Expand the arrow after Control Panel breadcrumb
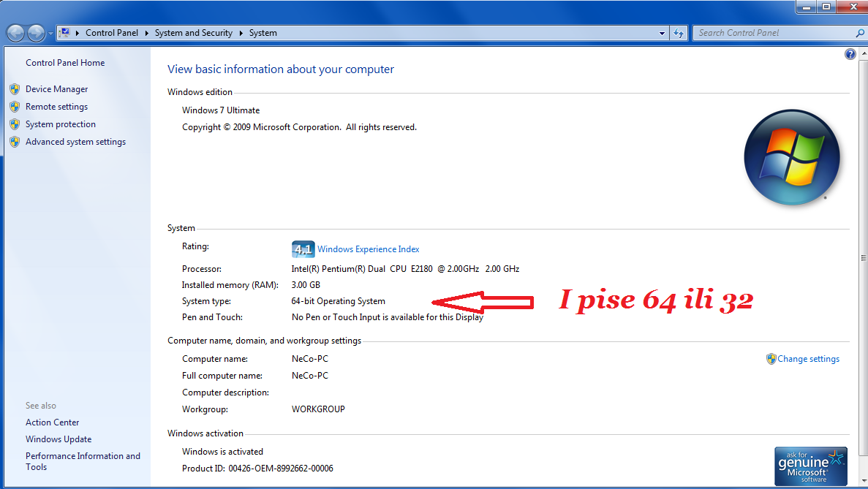This screenshot has width=868, height=489. pos(147,33)
